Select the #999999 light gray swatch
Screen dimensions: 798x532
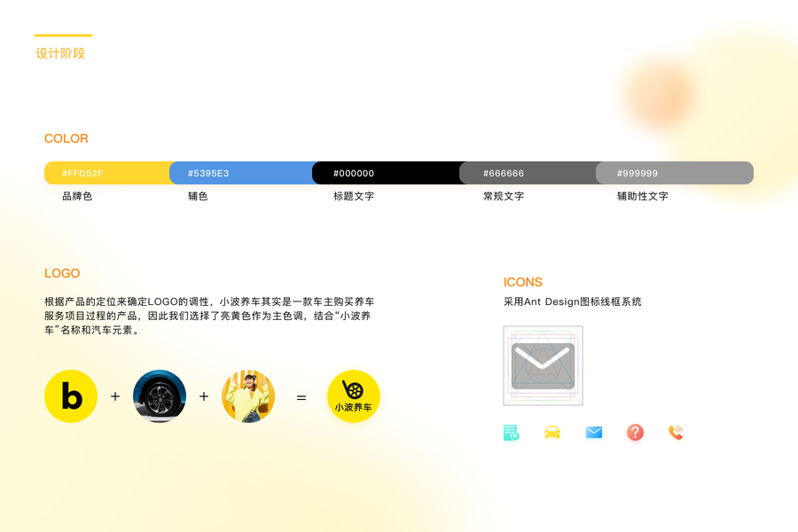tap(675, 173)
